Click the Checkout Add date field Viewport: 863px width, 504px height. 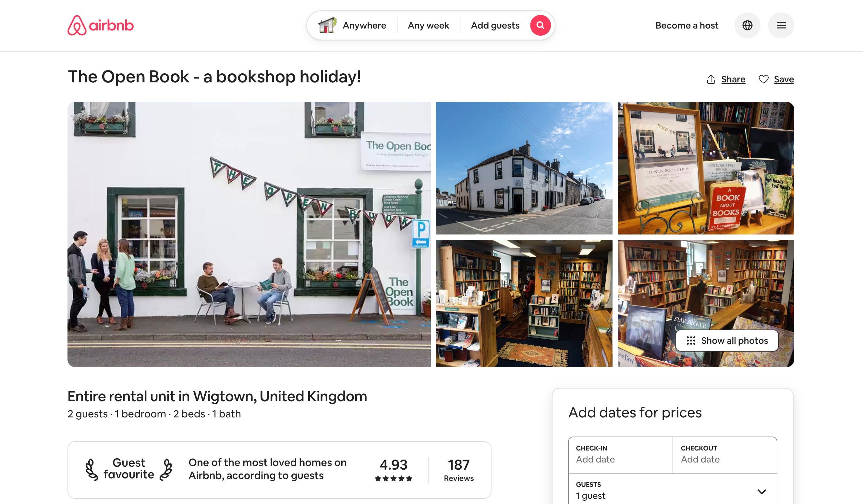click(x=725, y=455)
